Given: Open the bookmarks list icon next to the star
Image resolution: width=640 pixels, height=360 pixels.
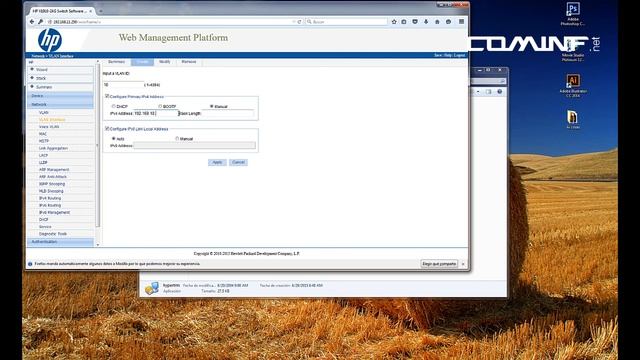Looking at the screenshot, I should [x=404, y=22].
